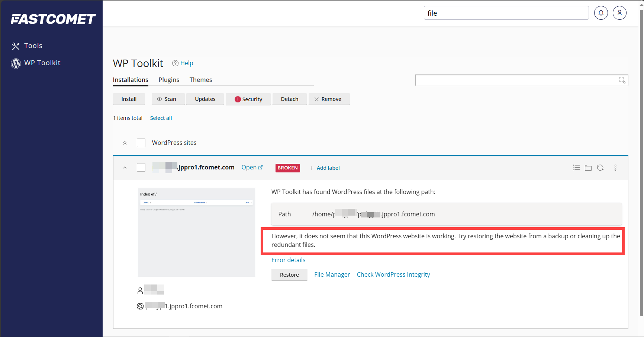Screen dimensions: 644x337
Task: Click the '1 items total' text
Action: 128,118
